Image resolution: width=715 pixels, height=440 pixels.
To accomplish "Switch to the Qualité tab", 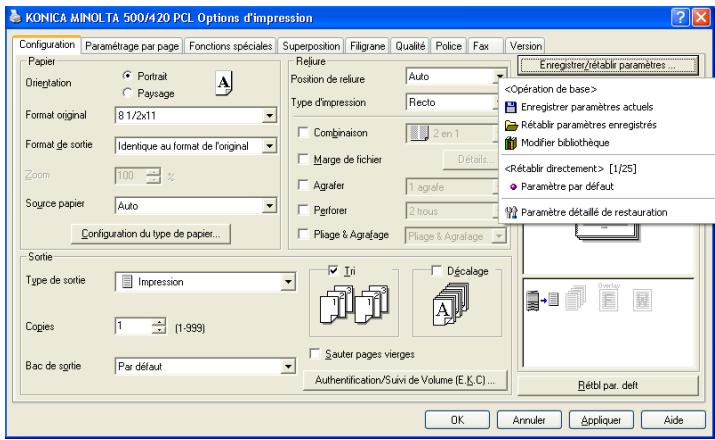I will (410, 47).
